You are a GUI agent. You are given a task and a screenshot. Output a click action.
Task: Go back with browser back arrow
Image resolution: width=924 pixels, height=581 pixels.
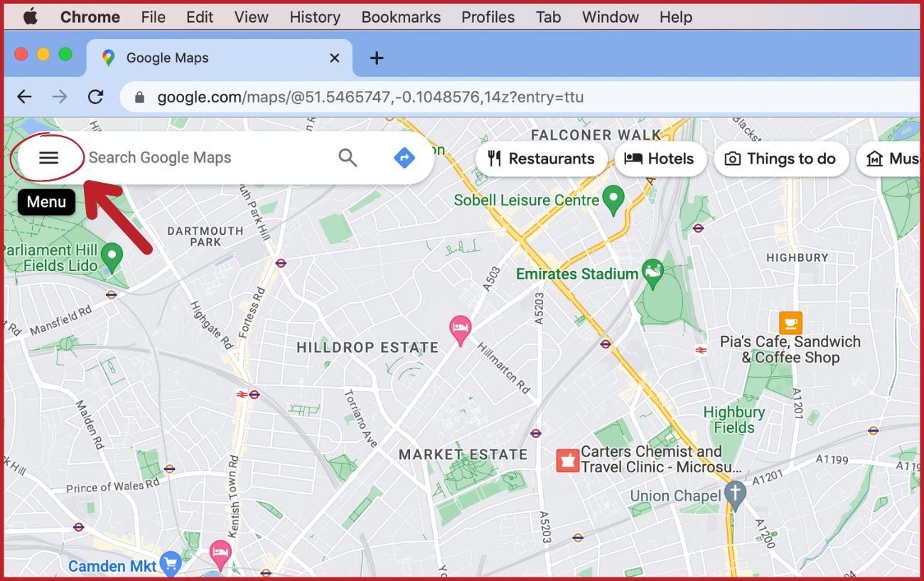coord(24,97)
